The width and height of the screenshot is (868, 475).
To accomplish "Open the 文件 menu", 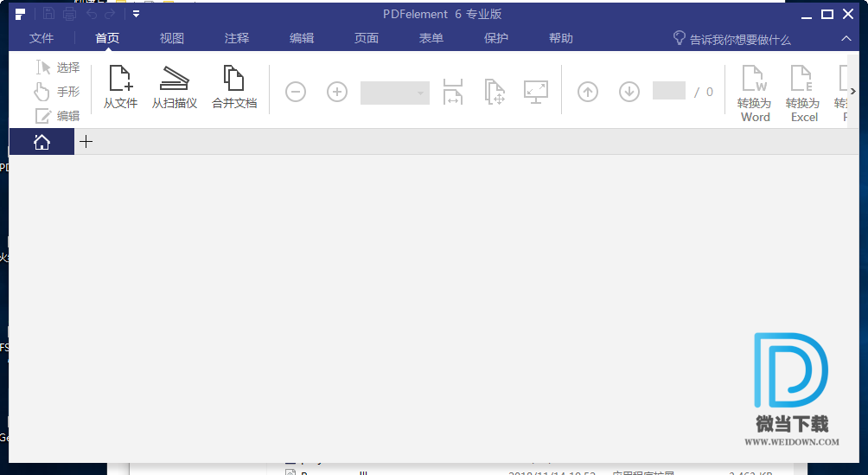I will 41,38.
